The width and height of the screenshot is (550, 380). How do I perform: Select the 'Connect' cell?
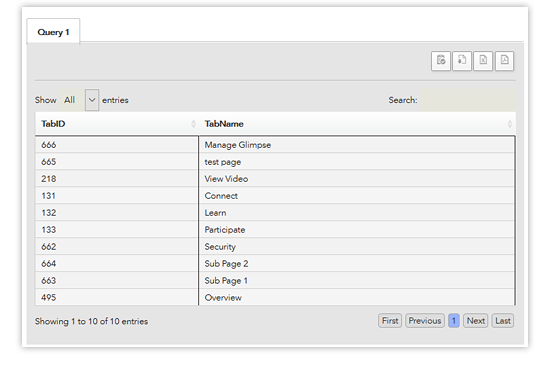[357, 196]
